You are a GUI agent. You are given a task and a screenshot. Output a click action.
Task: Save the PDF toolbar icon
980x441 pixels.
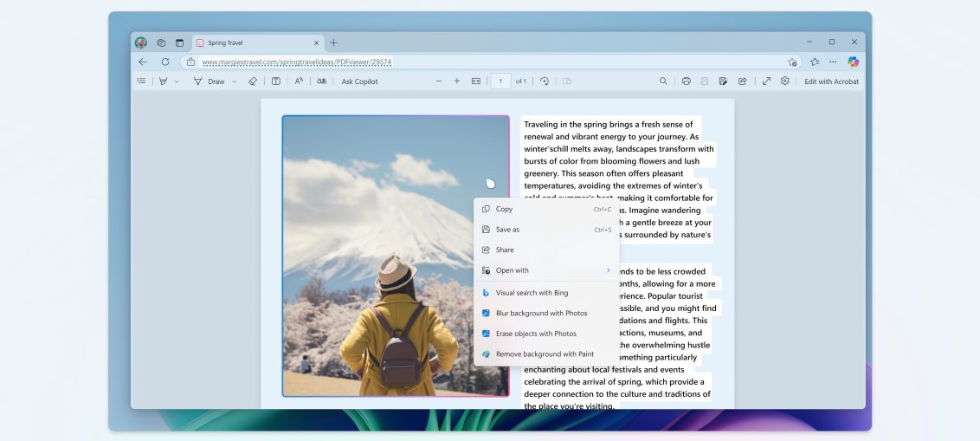(x=705, y=81)
